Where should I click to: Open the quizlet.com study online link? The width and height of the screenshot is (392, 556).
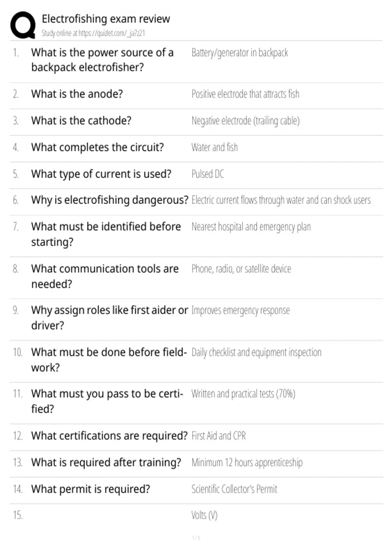coord(93,33)
